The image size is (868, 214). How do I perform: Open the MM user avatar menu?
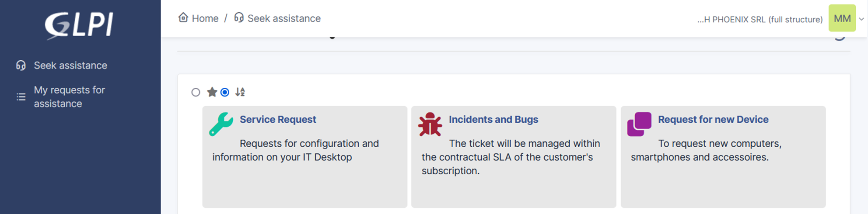842,18
